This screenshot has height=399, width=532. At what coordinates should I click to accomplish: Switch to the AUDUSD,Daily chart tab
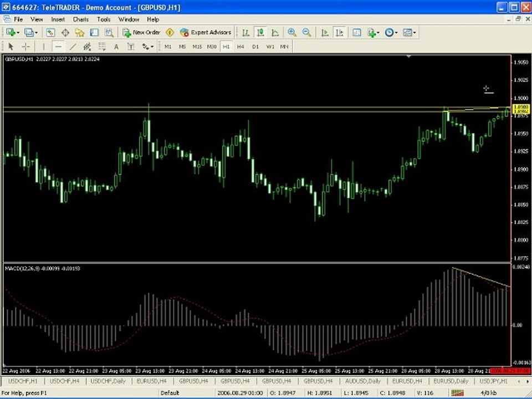(362, 381)
